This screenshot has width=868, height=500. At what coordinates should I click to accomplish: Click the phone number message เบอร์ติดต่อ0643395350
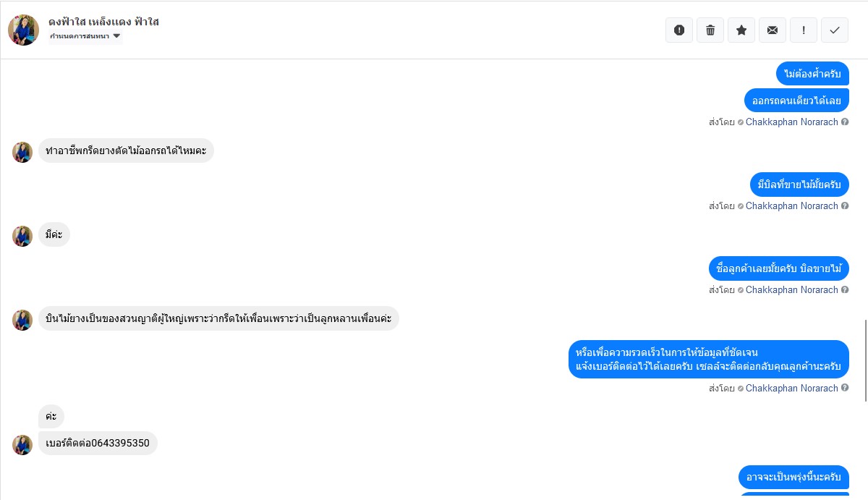coord(98,443)
